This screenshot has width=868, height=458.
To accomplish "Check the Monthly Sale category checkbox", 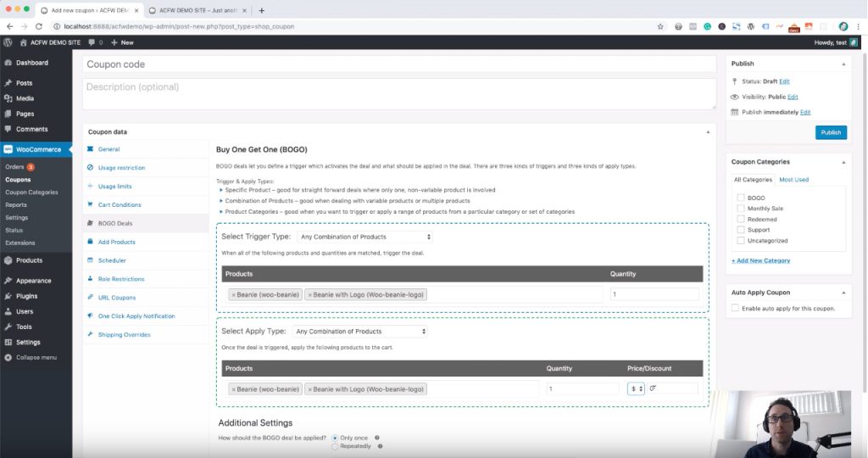I will (741, 209).
